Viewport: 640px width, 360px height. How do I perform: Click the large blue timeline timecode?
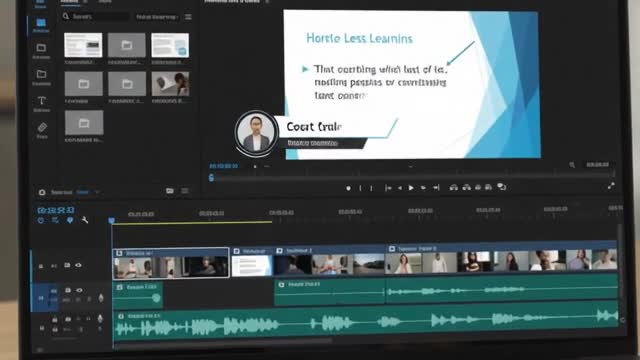(x=56, y=210)
